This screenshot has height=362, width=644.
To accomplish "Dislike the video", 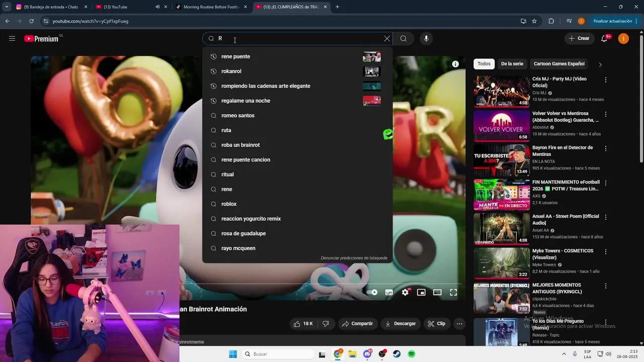I will (326, 324).
